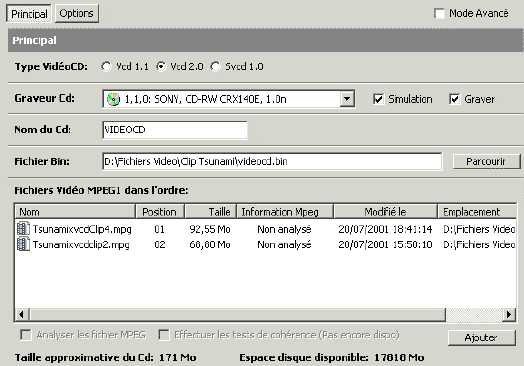Click the file list horizontal scrollbar thumb
Viewport: 524px width, 366px height.
click(237, 315)
